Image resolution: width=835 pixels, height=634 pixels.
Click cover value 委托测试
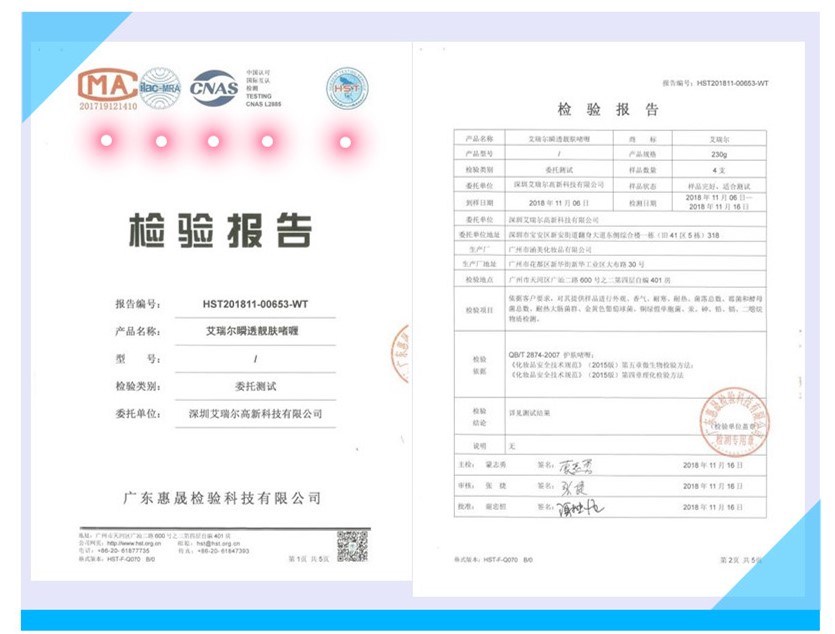[256, 386]
